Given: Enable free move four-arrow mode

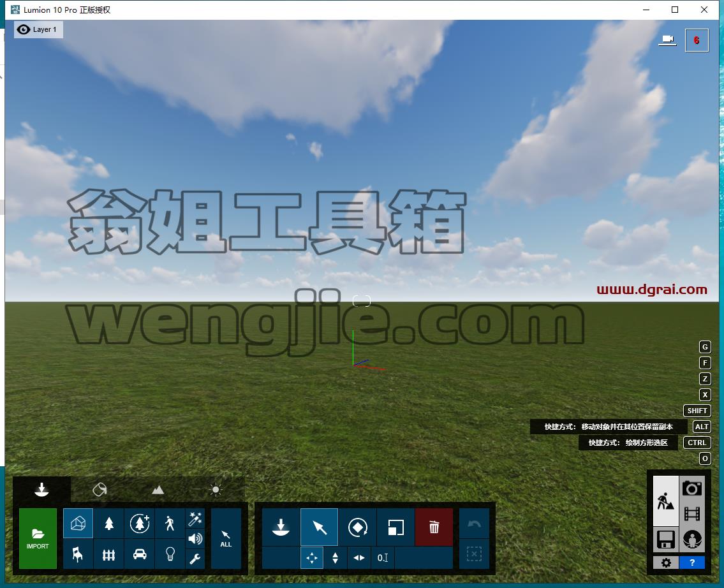Looking at the screenshot, I should [x=312, y=558].
